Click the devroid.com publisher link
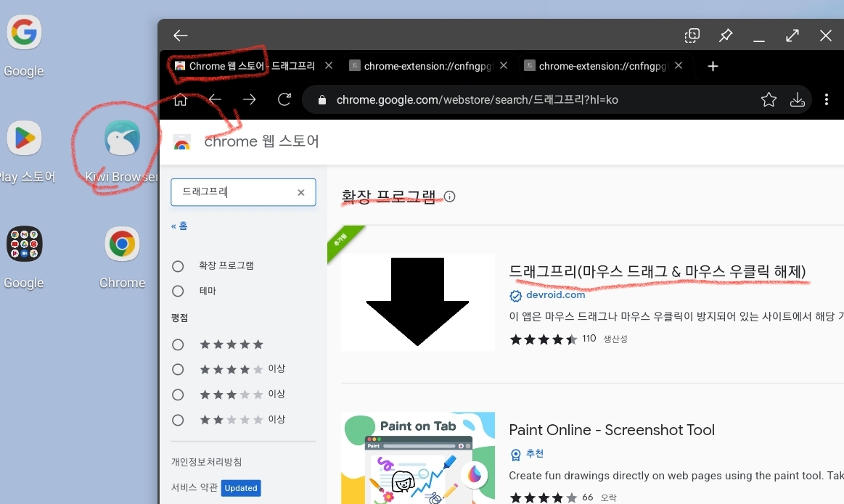This screenshot has width=844, height=504. pyautogui.click(x=555, y=294)
